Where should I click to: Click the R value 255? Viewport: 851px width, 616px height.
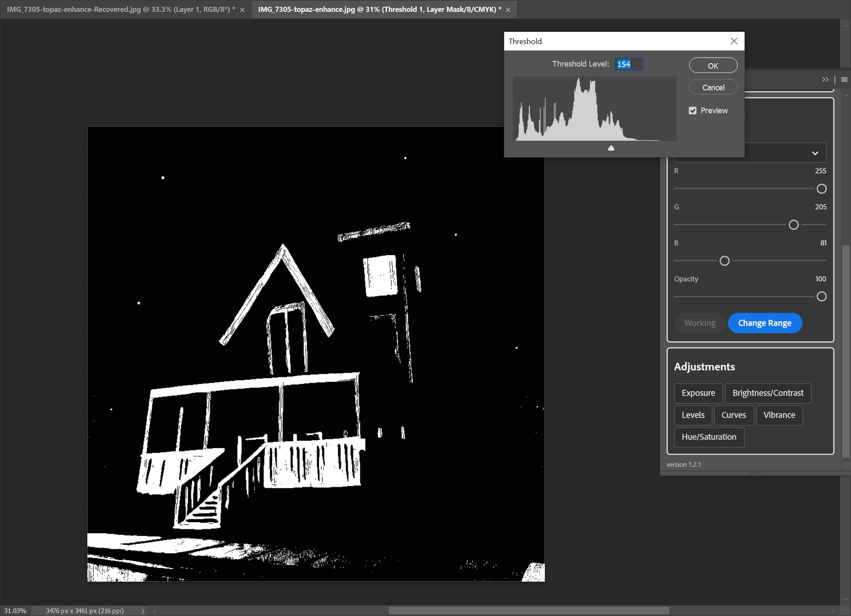tap(820, 171)
